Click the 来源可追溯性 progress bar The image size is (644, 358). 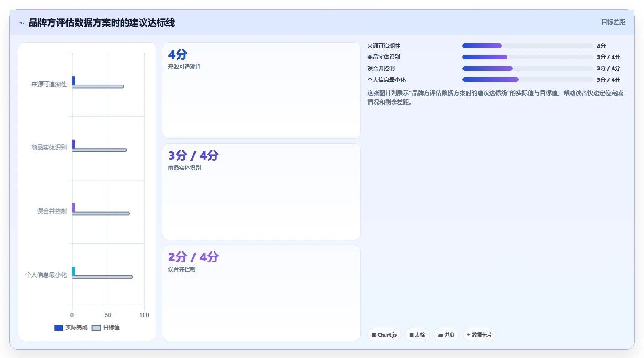point(527,46)
